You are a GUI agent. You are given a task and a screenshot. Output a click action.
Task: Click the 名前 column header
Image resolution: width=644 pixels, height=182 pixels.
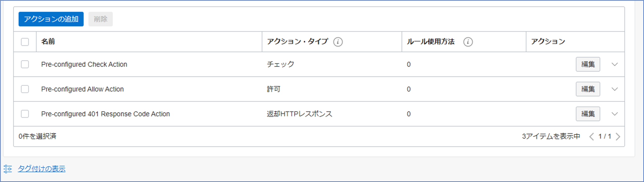click(x=48, y=42)
